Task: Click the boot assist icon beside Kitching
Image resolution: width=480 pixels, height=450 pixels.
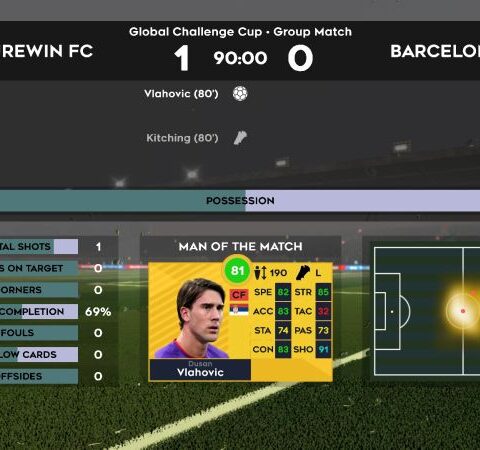Action: click(240, 138)
